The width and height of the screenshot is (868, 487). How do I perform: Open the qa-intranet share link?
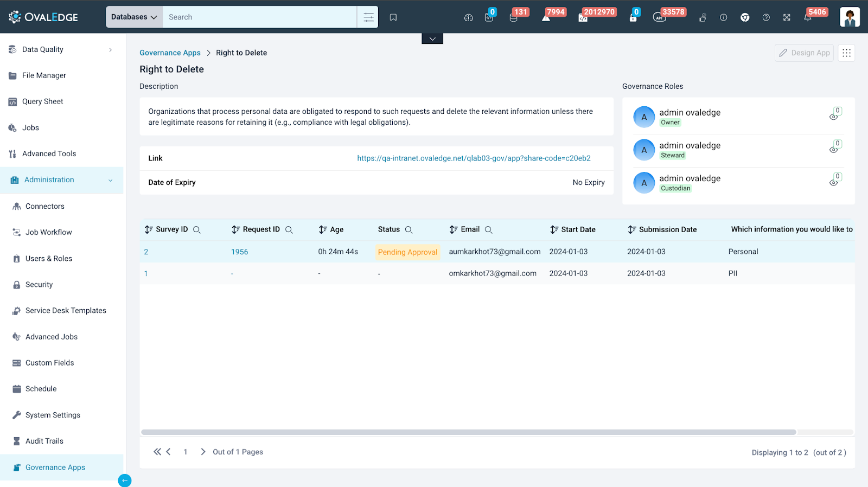(474, 158)
